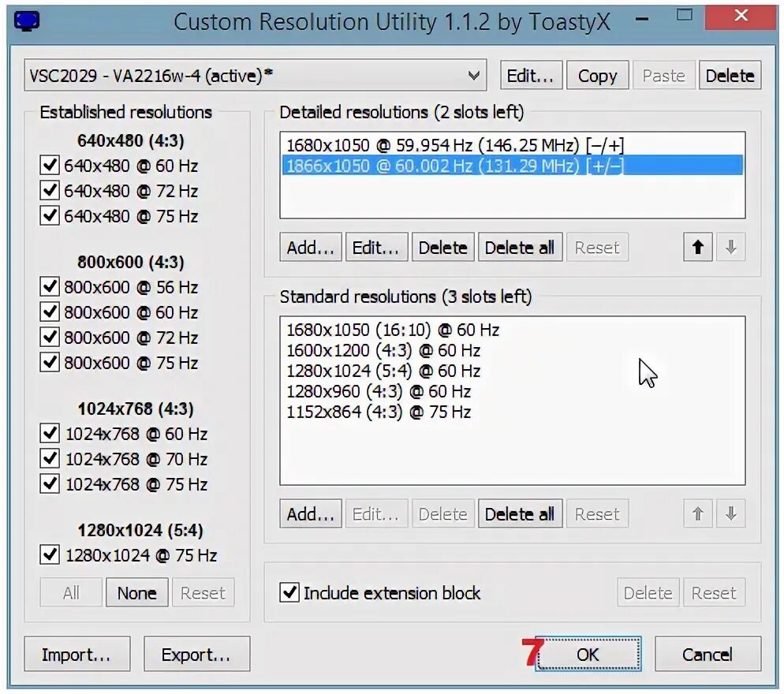Click the standard resolutions up arrow
Screen dimensions: 784x694
click(x=698, y=513)
